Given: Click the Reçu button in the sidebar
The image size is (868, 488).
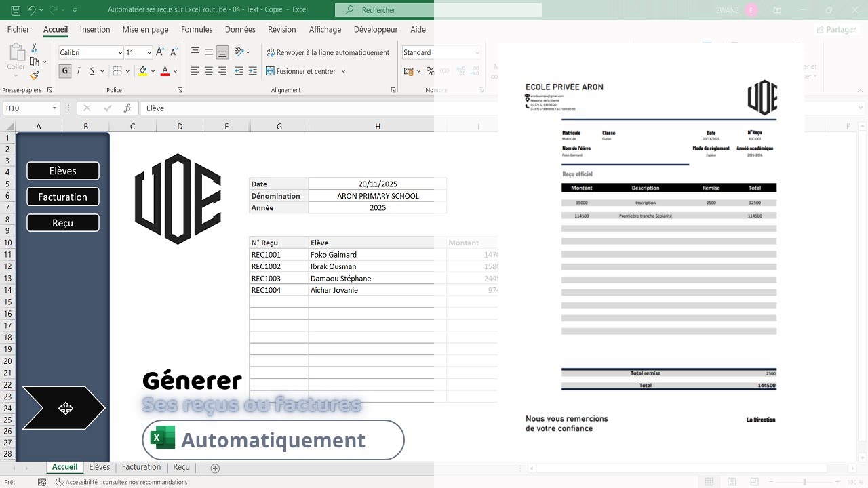Looking at the screenshot, I should click(63, 222).
